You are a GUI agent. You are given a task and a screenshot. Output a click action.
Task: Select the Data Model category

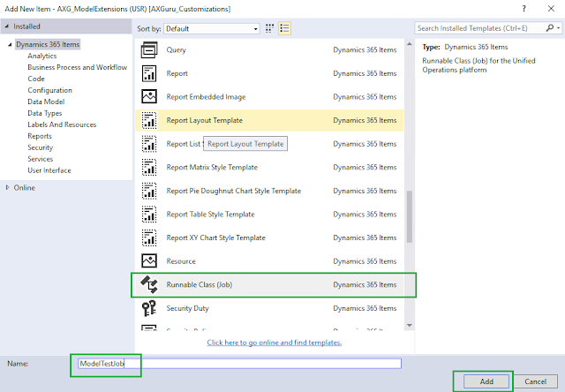point(46,102)
